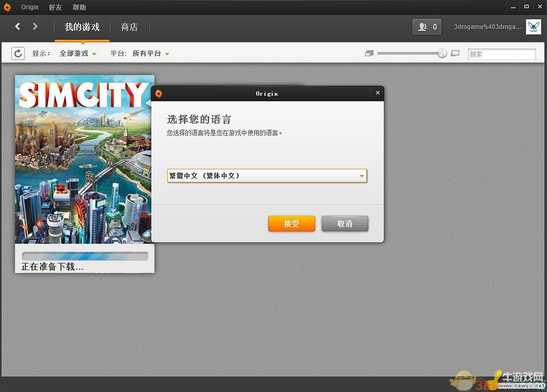The width and height of the screenshot is (547, 392).
Task: Open the 好友 (Friends) menu
Action: [55, 7]
